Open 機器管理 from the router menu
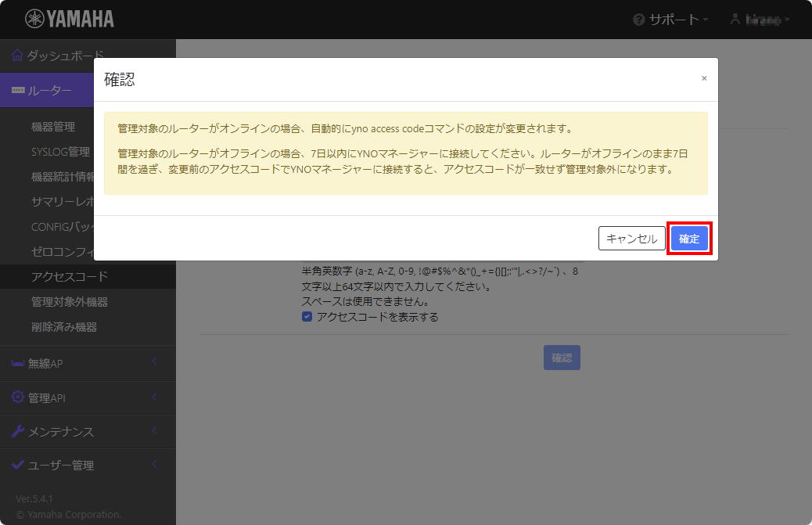Image resolution: width=812 pixels, height=525 pixels. tap(53, 125)
